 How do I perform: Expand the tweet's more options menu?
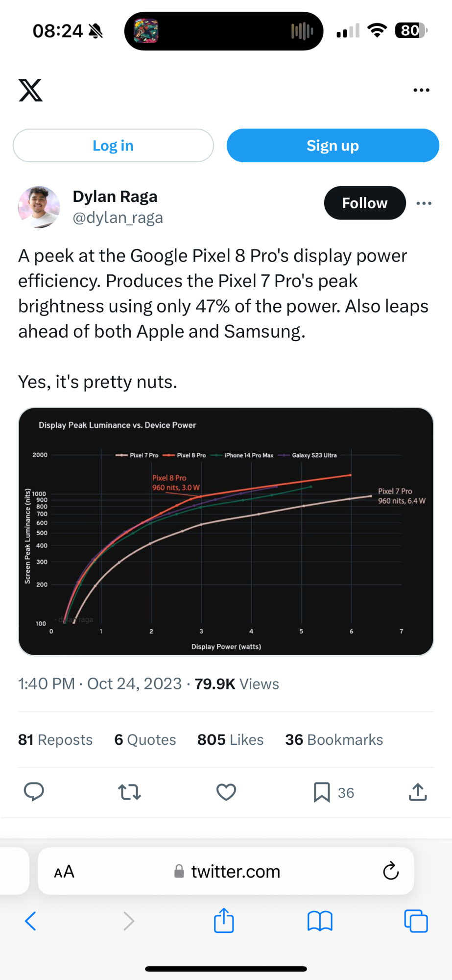[424, 203]
